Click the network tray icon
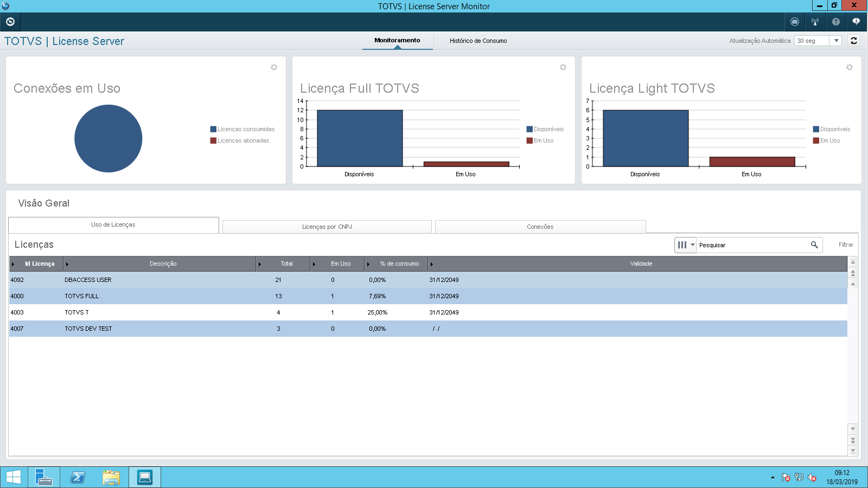The height and width of the screenshot is (488, 868). [x=799, y=477]
